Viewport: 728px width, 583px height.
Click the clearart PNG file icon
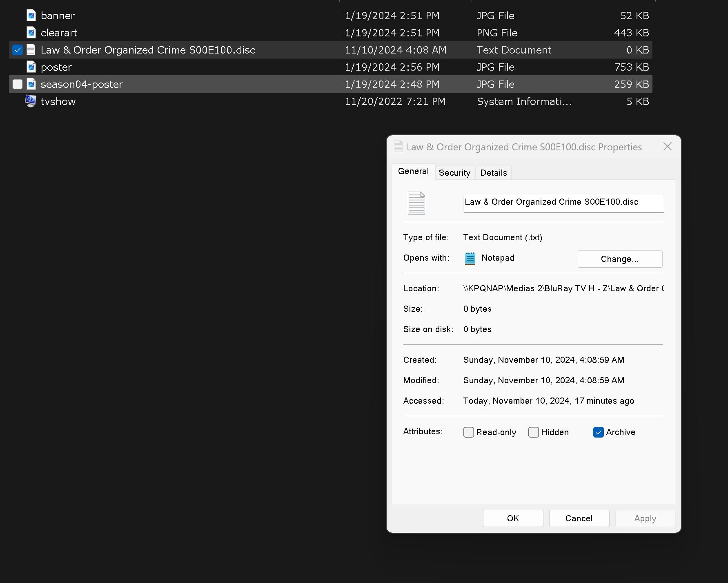[31, 33]
